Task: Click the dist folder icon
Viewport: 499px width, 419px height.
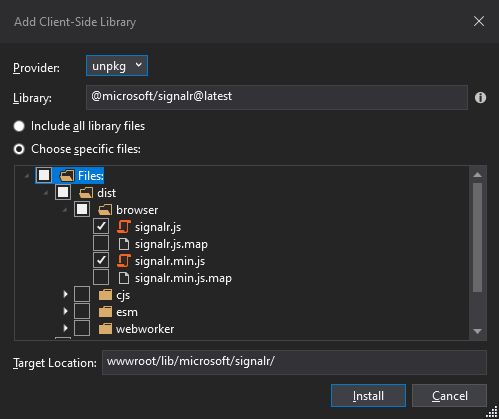Action: click(86, 193)
